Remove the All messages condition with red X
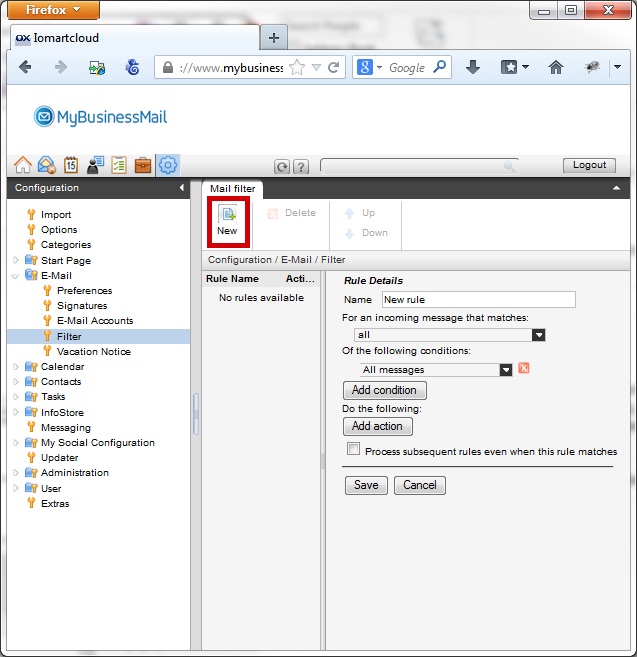Screen dimensions: 637x657 (x=523, y=369)
